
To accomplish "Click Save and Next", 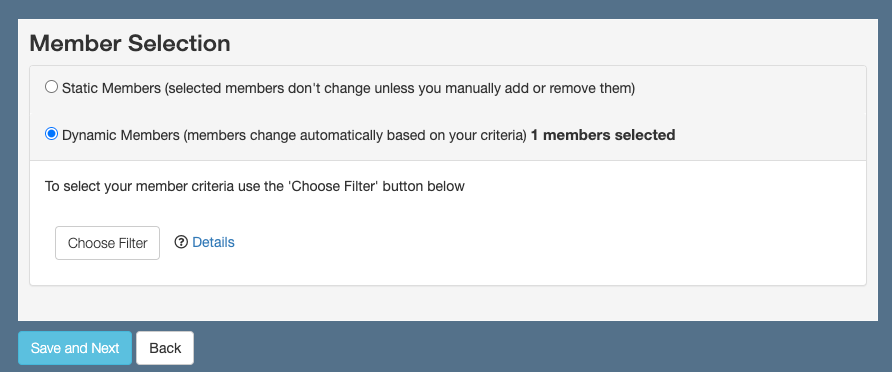I will [75, 348].
